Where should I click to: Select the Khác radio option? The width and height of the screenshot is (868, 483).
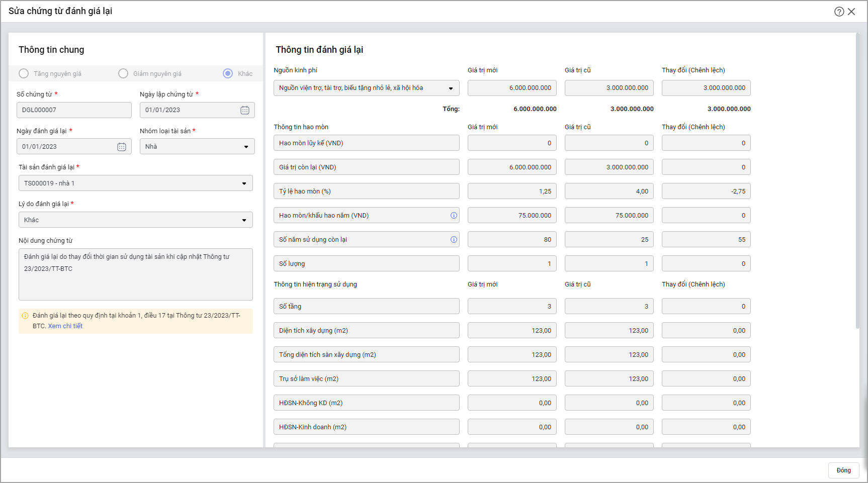click(x=228, y=74)
